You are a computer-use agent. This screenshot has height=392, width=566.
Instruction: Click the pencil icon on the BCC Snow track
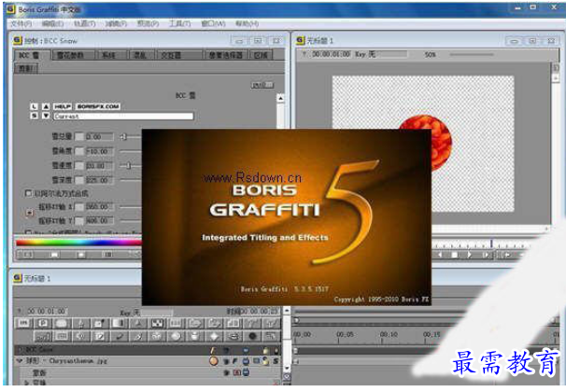[x=213, y=350]
